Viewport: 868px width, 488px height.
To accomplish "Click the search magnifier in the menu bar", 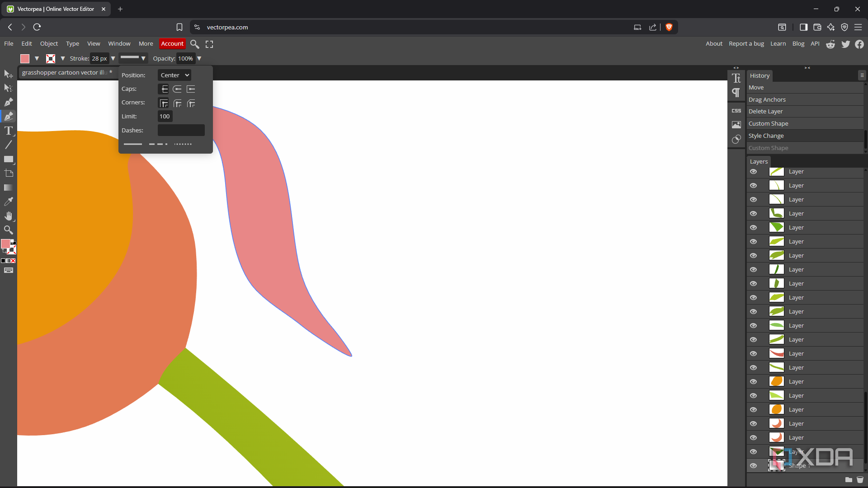I will [195, 44].
